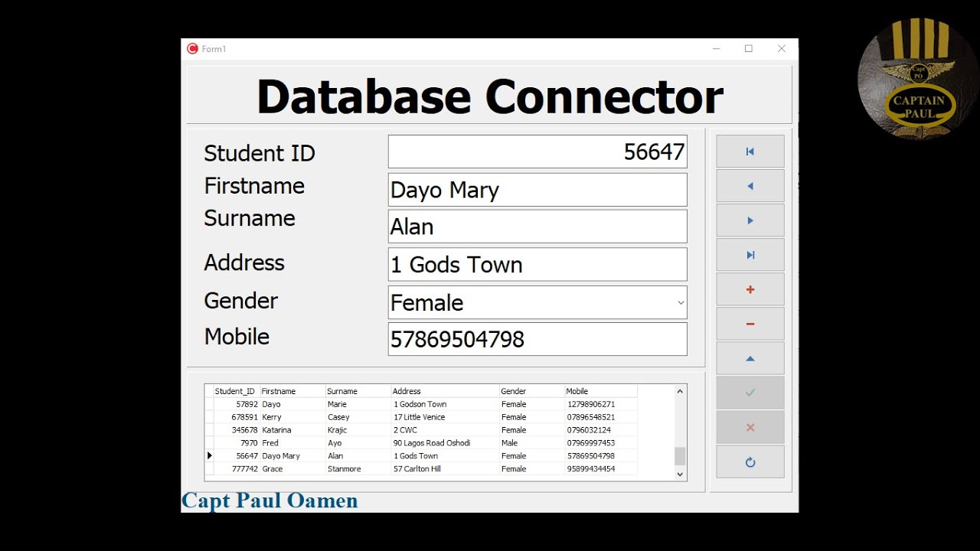The image size is (980, 551).
Task: Click the edit record up-triangle button
Action: point(750,358)
